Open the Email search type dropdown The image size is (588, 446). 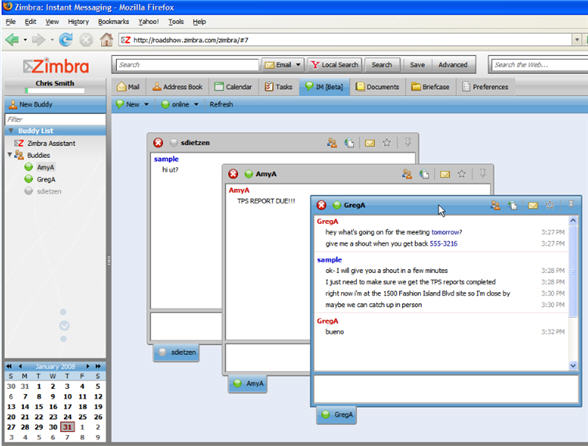tap(283, 65)
